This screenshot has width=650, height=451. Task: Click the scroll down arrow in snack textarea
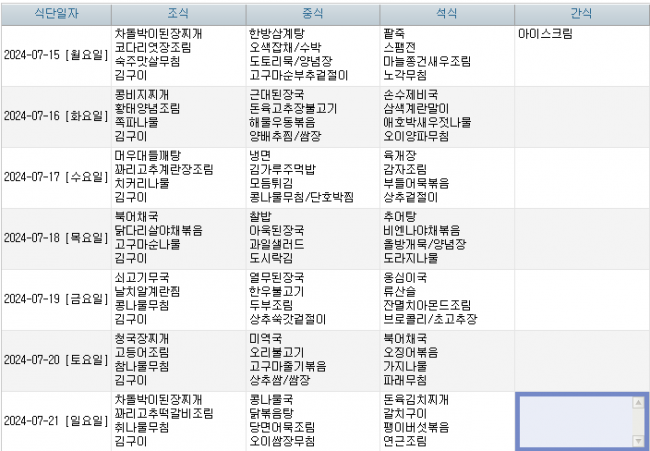(638, 440)
